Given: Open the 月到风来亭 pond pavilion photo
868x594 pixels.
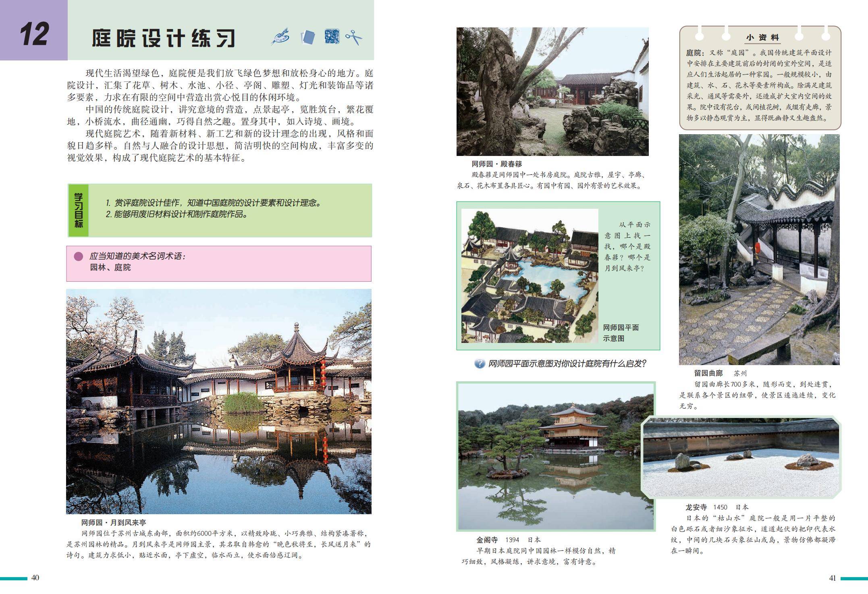Looking at the screenshot, I should [218, 401].
